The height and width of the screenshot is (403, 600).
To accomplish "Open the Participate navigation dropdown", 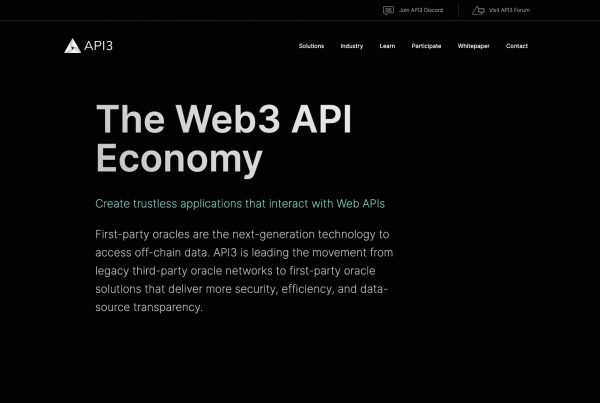I will click(426, 46).
